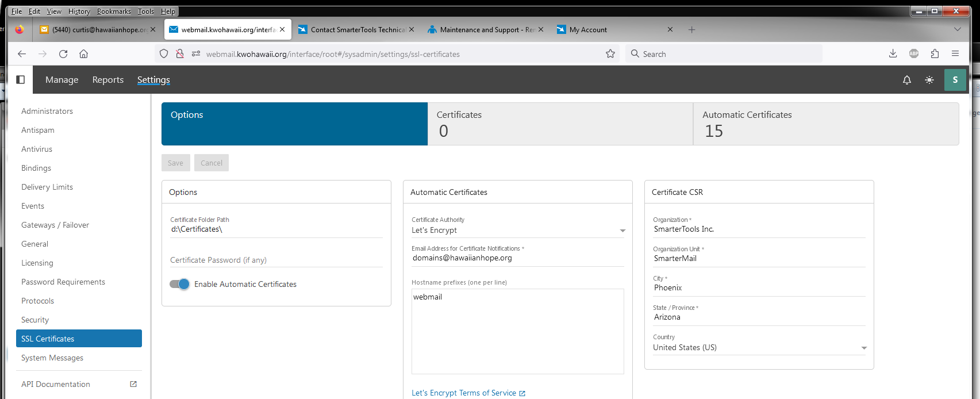Reload the current page
The image size is (980, 399).
(x=63, y=54)
